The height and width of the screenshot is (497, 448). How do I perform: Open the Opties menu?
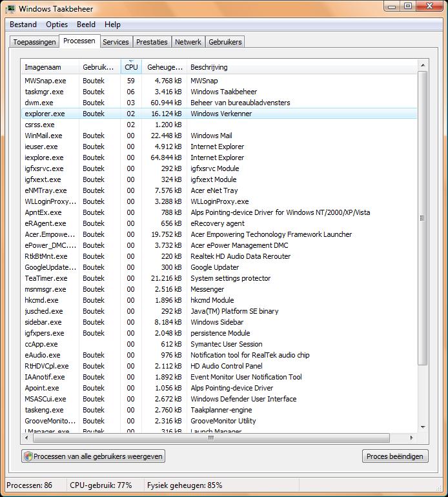(x=57, y=25)
